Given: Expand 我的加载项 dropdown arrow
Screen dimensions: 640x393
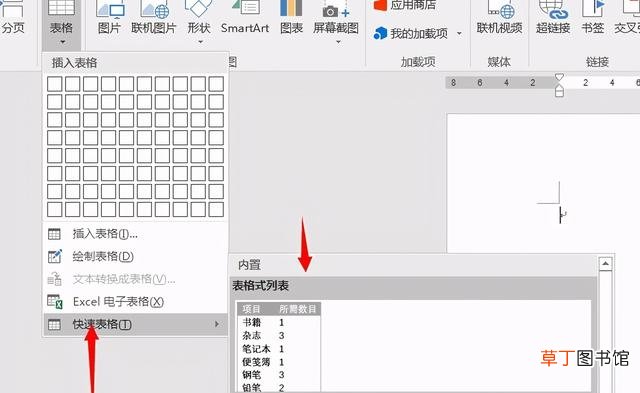Looking at the screenshot, I should (459, 33).
